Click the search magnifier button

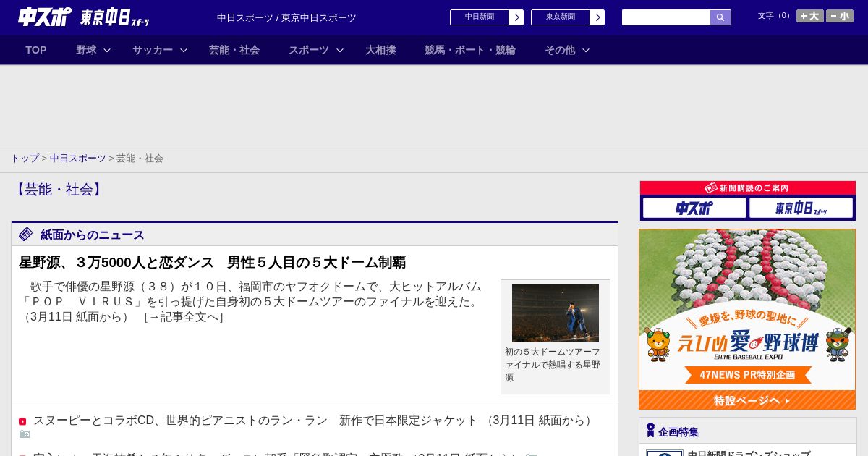pyautogui.click(x=720, y=17)
